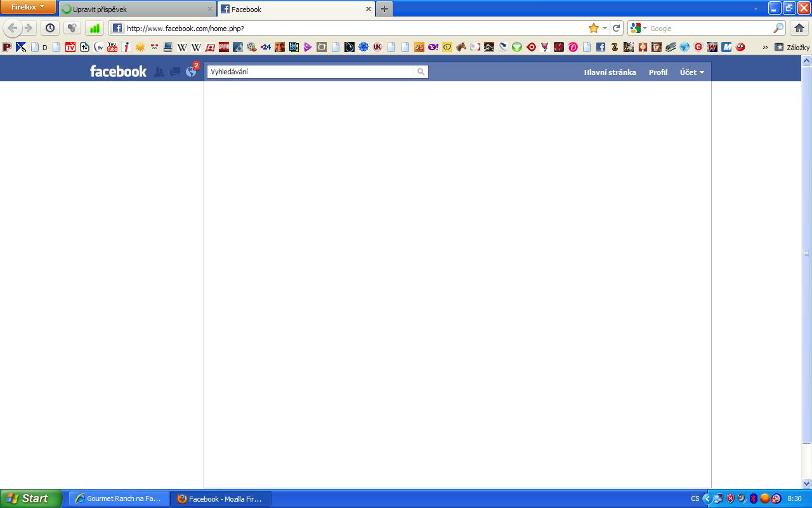Screen dimensions: 812x508
Task: Click the CS language indicator in tray
Action: tap(695, 498)
